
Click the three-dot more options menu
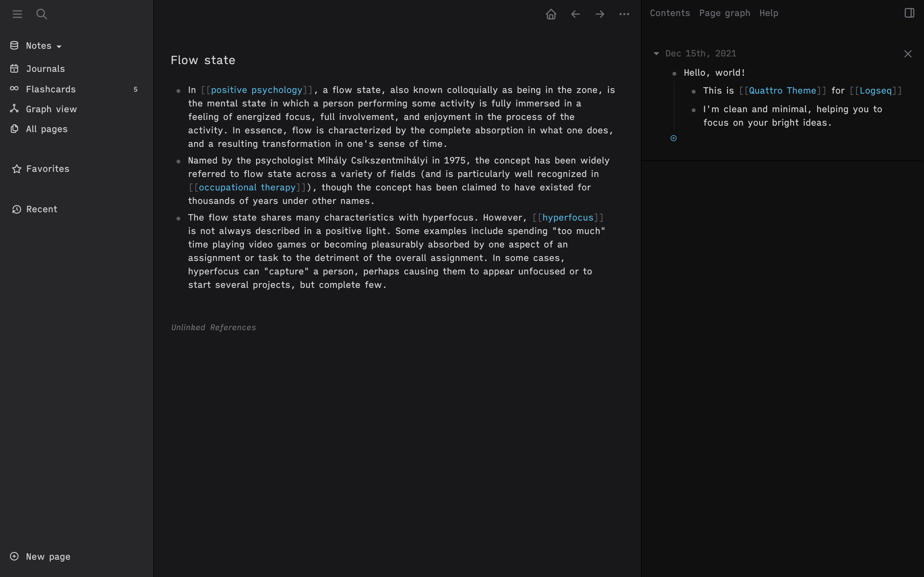(x=624, y=14)
